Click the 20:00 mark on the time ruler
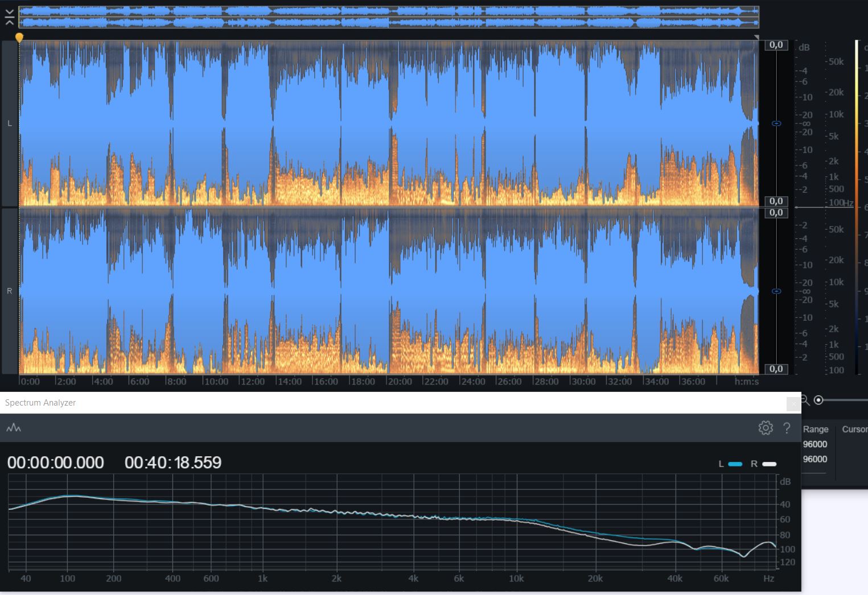Viewport: 868px width, 595px height. (399, 382)
